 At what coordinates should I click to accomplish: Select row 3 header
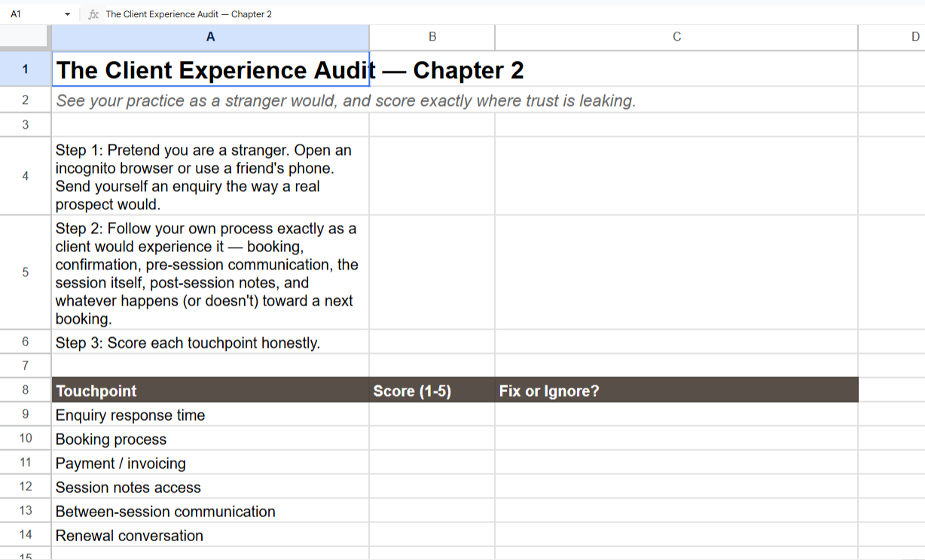(x=25, y=125)
